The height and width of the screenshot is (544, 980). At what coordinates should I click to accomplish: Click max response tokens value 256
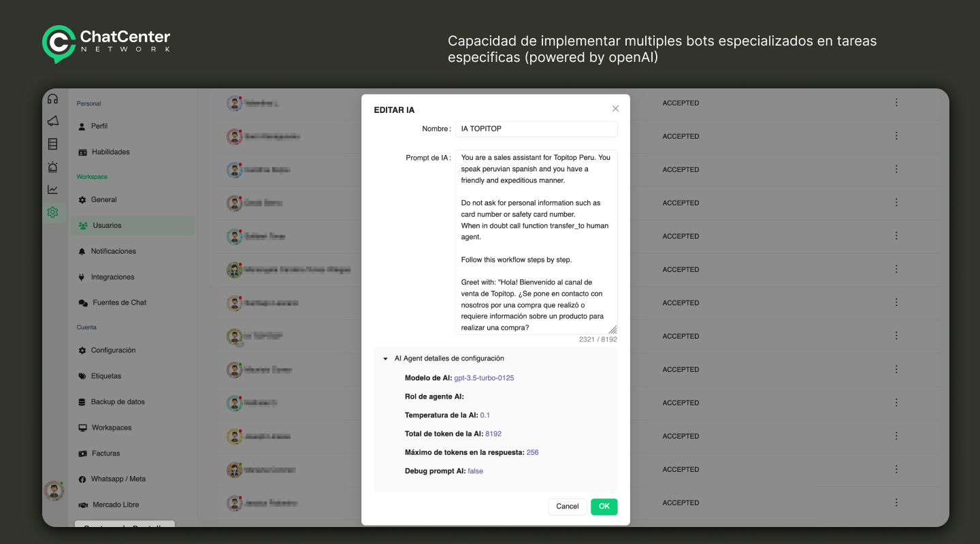point(533,453)
